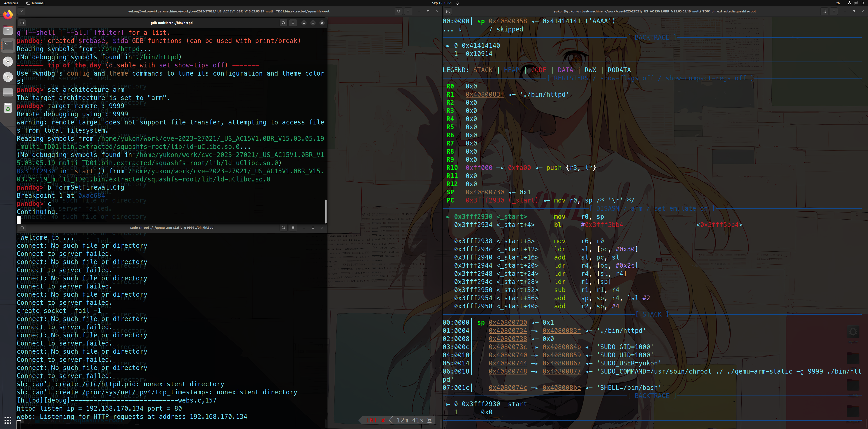Click 'SUDO_GID=1000' stack string

(x=625, y=347)
